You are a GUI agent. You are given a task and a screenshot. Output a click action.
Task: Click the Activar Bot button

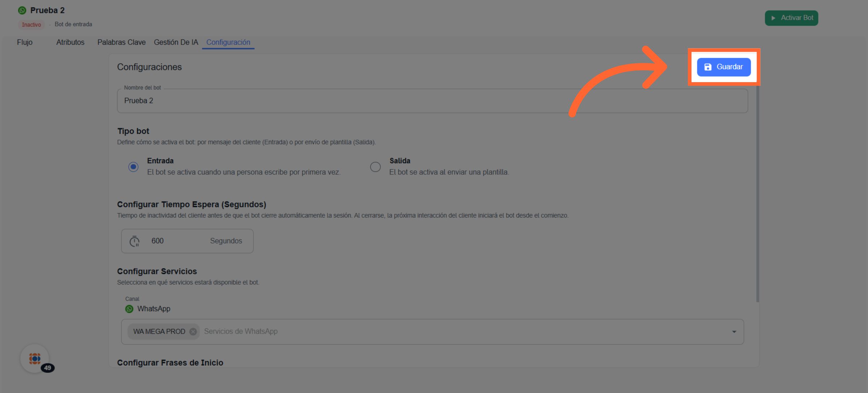tap(791, 18)
